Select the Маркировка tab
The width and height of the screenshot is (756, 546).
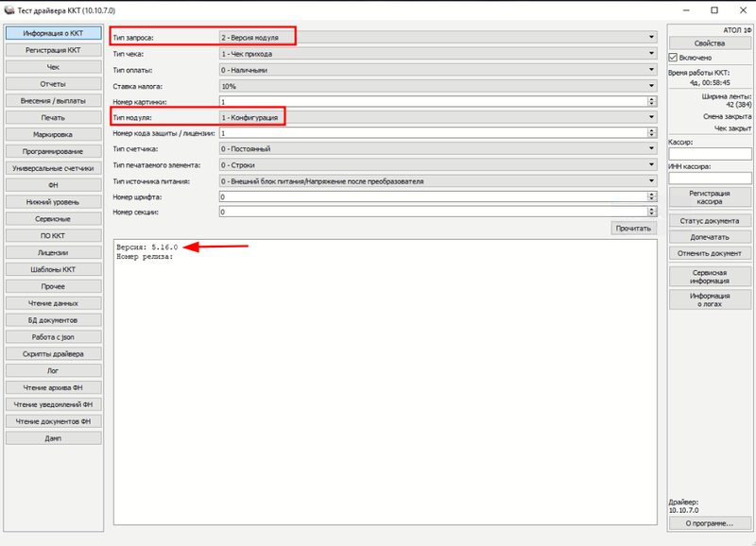(53, 134)
